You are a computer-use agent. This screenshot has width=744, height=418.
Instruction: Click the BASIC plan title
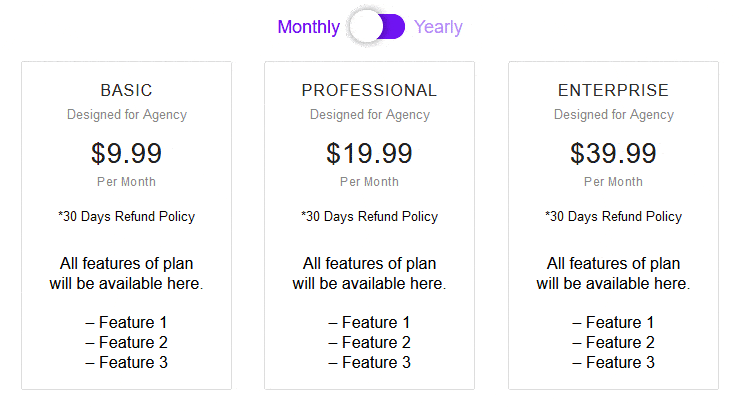pos(127,90)
